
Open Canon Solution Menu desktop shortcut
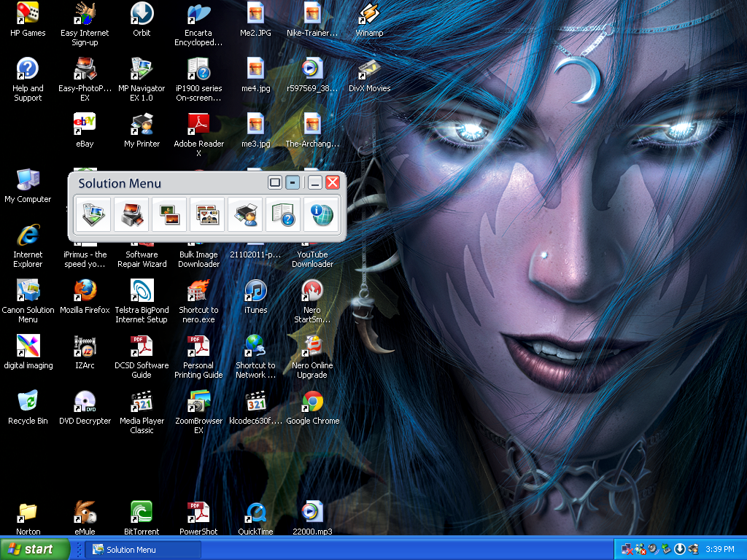28,301
